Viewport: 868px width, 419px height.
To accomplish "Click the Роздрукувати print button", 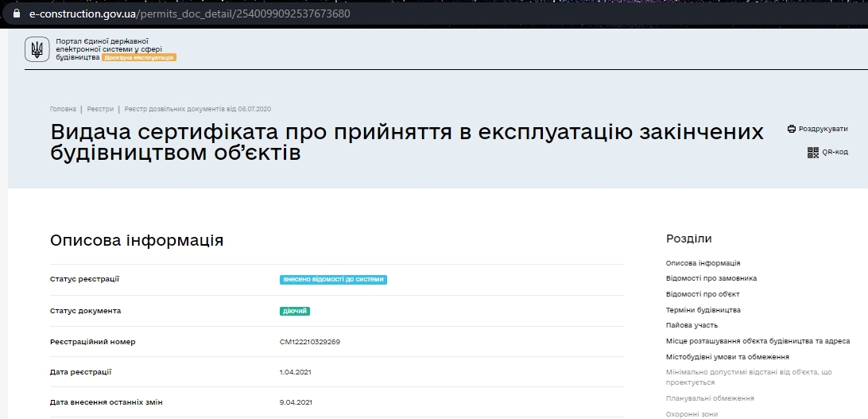I will [x=818, y=129].
